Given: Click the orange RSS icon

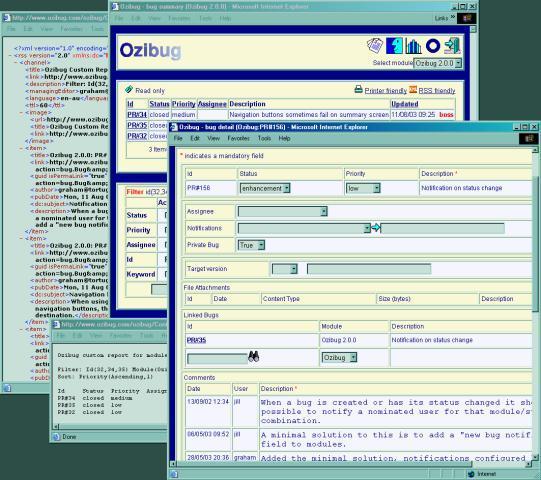Looking at the screenshot, I should pyautogui.click(x=413, y=89).
